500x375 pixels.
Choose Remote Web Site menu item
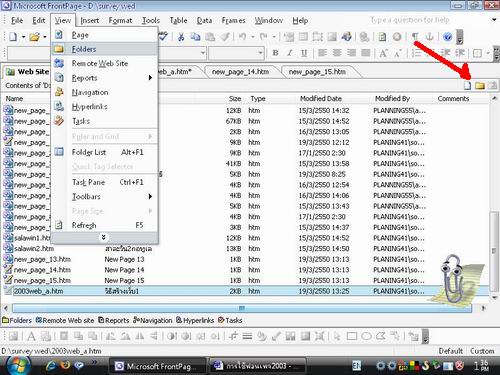coord(104,63)
